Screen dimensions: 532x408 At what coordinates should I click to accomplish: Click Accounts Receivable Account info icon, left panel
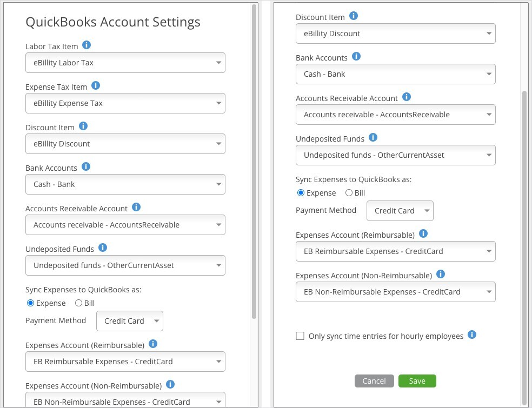click(x=136, y=207)
